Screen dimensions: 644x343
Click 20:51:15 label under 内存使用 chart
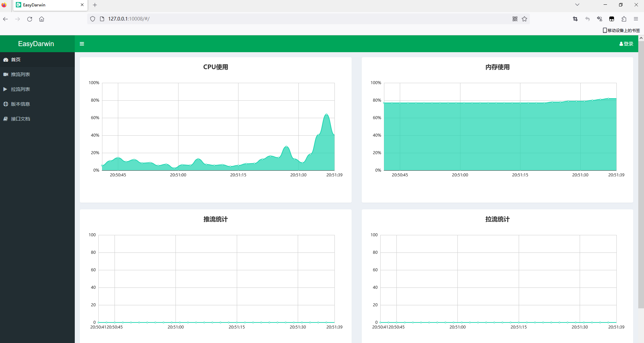click(x=520, y=175)
